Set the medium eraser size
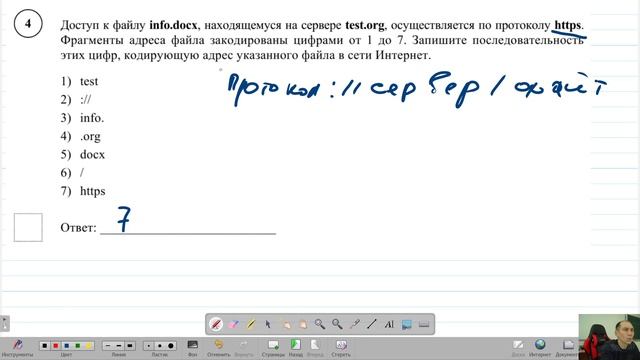Screen dimensions: 640x360 [160, 346]
